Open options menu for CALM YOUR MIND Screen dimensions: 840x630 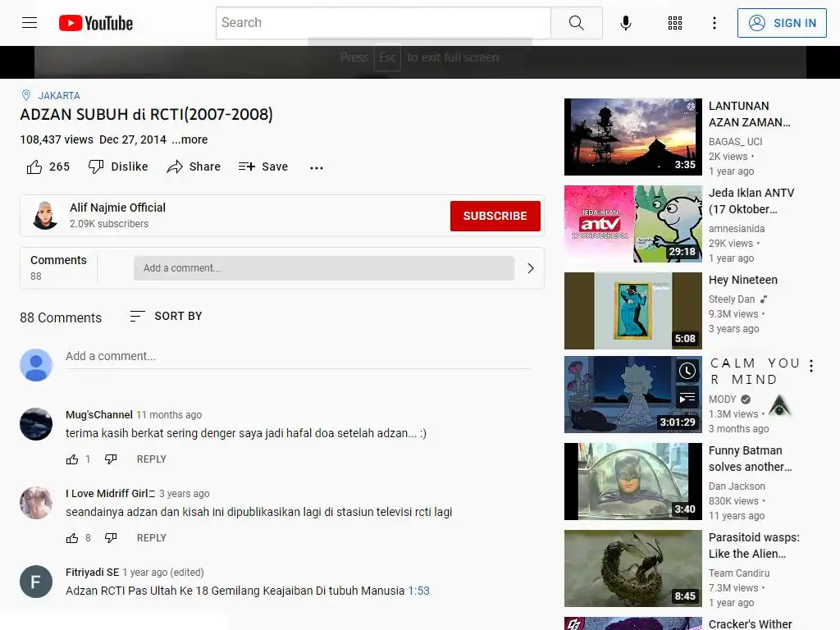[x=811, y=365]
